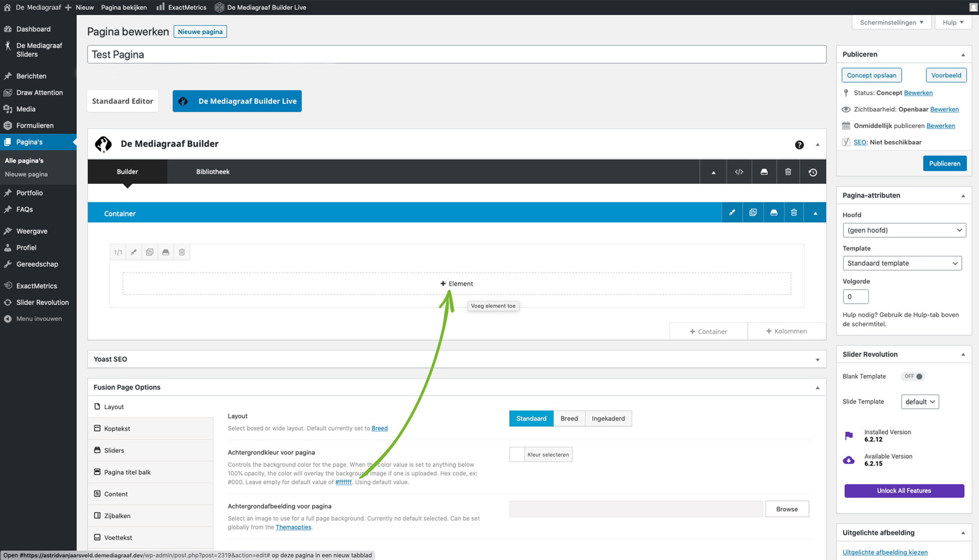
Task: Open the Template dropdown
Action: [x=902, y=263]
